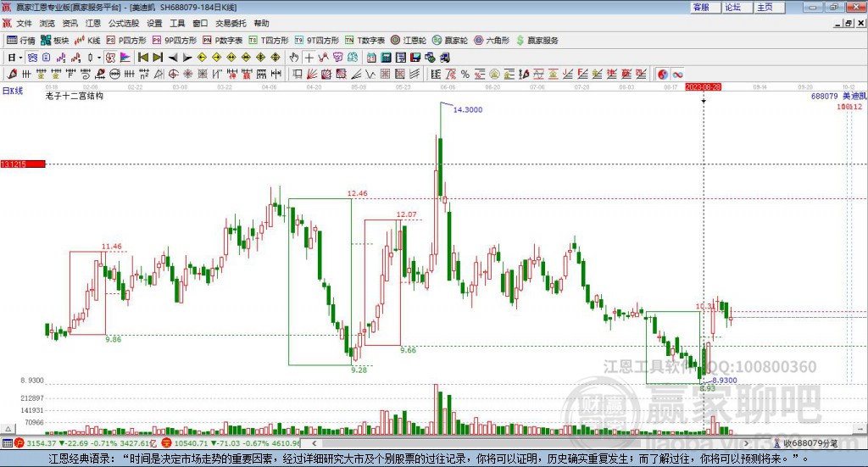This screenshot has width=868, height=467.
Task: Open the 工具 menu
Action: [177, 23]
